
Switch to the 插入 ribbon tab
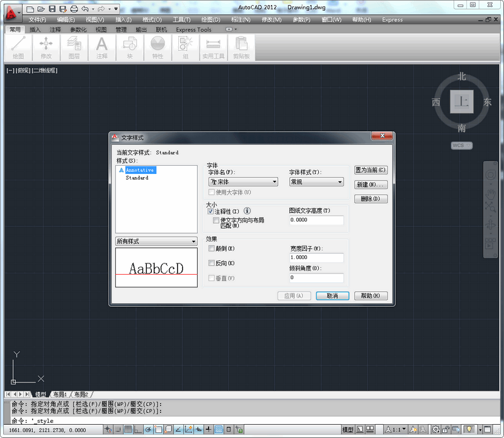pyautogui.click(x=34, y=29)
